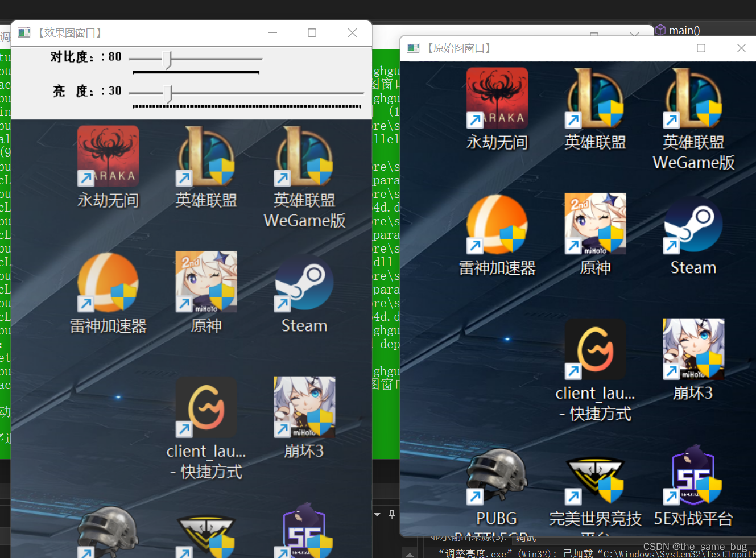Image resolution: width=756 pixels, height=558 pixels.
Task: Open the dropdown arrow in output panel toolbar
Action: tap(377, 515)
